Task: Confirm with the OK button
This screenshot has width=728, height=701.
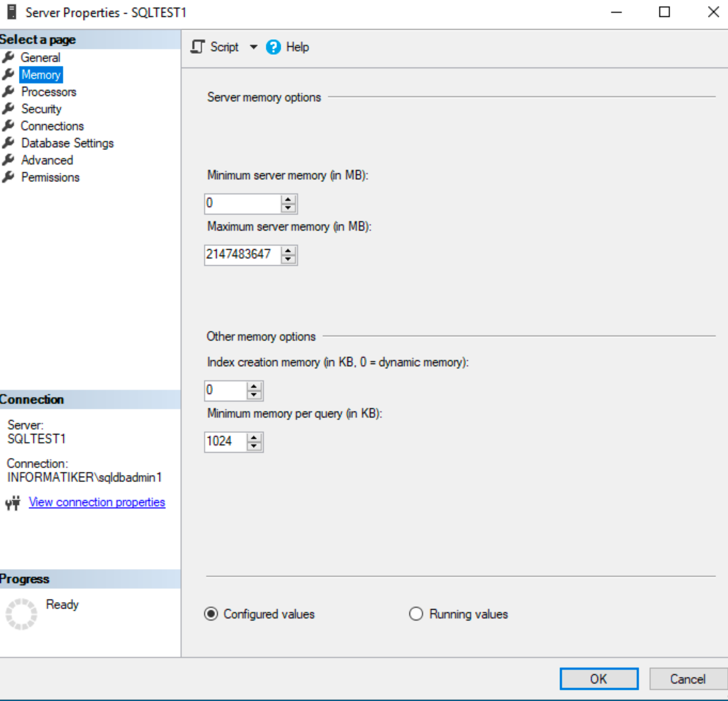Action: tap(599, 679)
